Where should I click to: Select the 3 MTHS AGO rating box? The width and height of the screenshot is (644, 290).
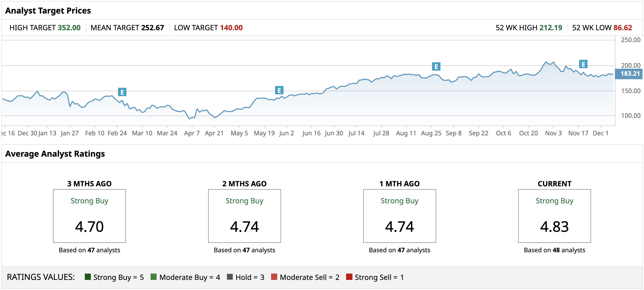pyautogui.click(x=89, y=216)
